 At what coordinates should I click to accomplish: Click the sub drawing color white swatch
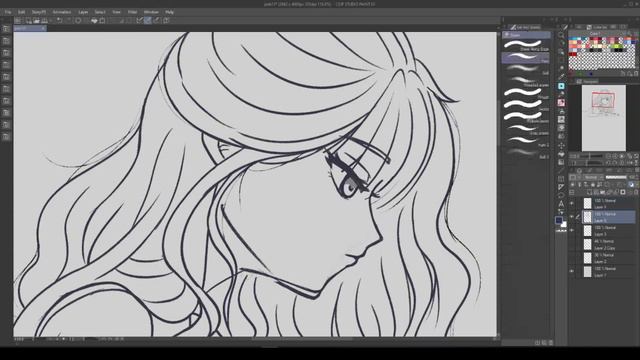tap(564, 224)
